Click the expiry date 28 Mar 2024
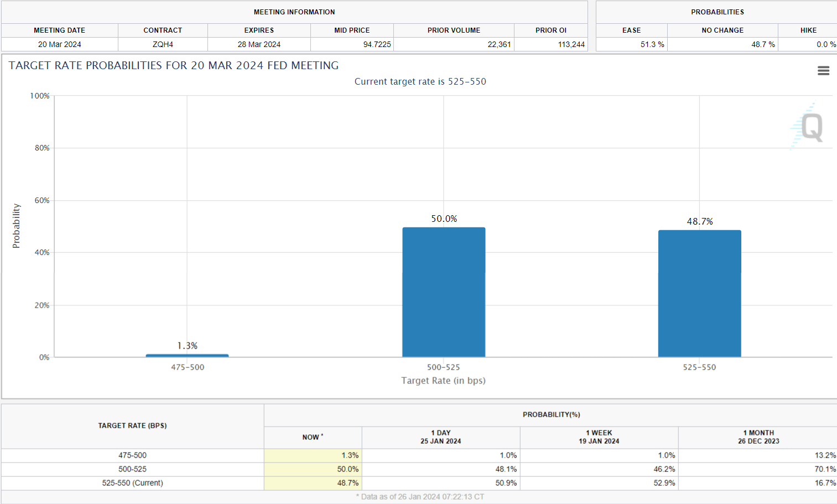 [x=259, y=44]
